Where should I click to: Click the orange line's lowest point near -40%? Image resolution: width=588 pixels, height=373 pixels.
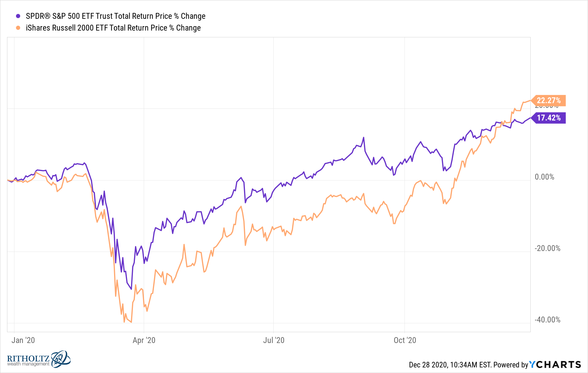[131, 322]
